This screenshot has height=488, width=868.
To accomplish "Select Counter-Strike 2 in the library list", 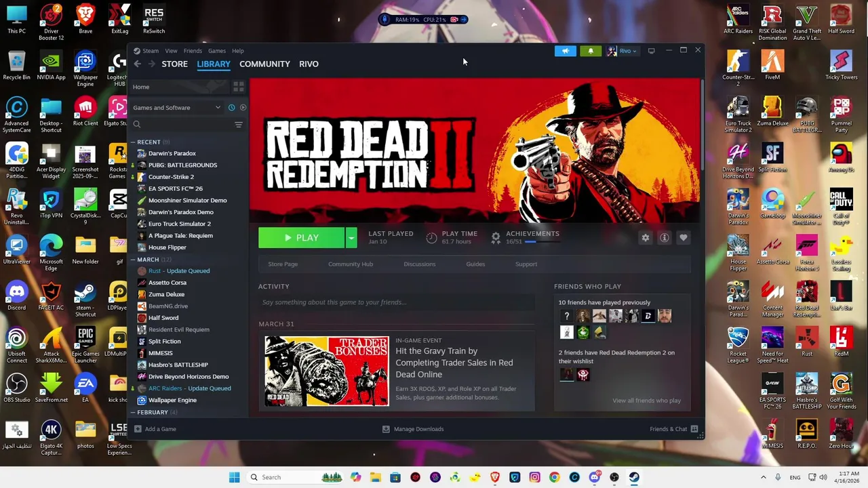I will 171,177.
